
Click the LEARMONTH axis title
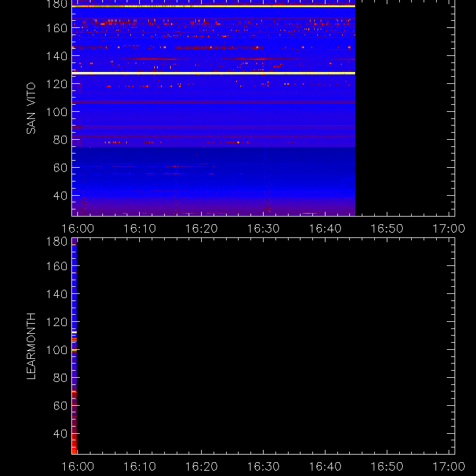coord(31,346)
